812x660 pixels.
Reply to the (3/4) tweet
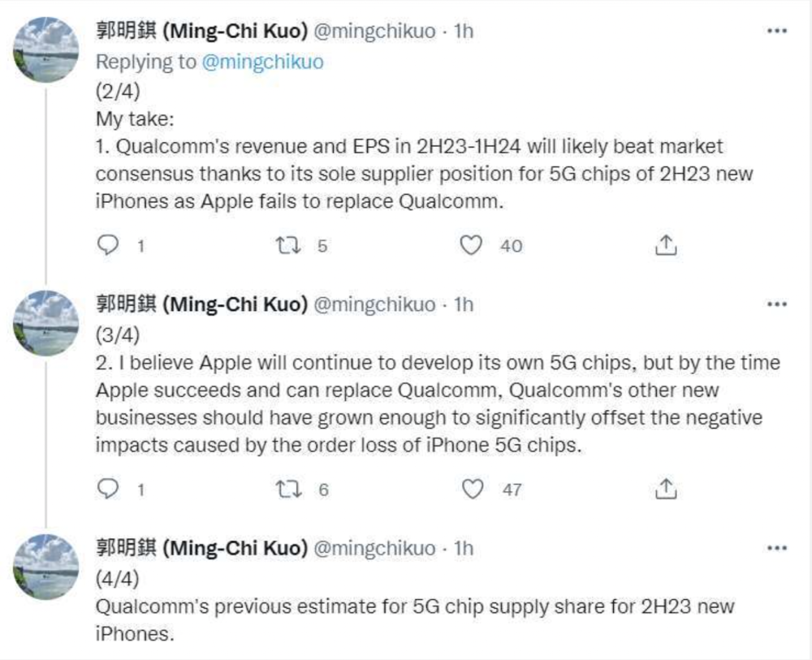pos(108,490)
